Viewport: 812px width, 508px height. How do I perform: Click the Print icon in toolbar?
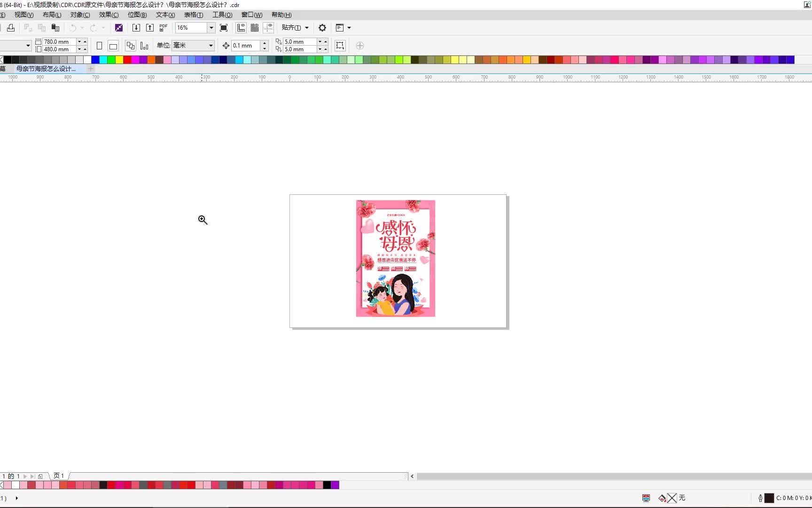pyautogui.click(x=11, y=28)
